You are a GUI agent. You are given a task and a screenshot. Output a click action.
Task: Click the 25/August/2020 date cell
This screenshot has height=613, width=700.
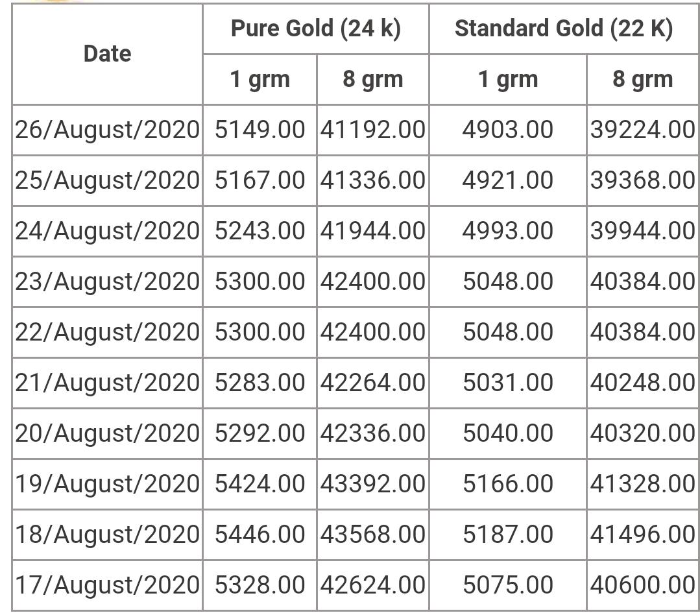pos(107,180)
